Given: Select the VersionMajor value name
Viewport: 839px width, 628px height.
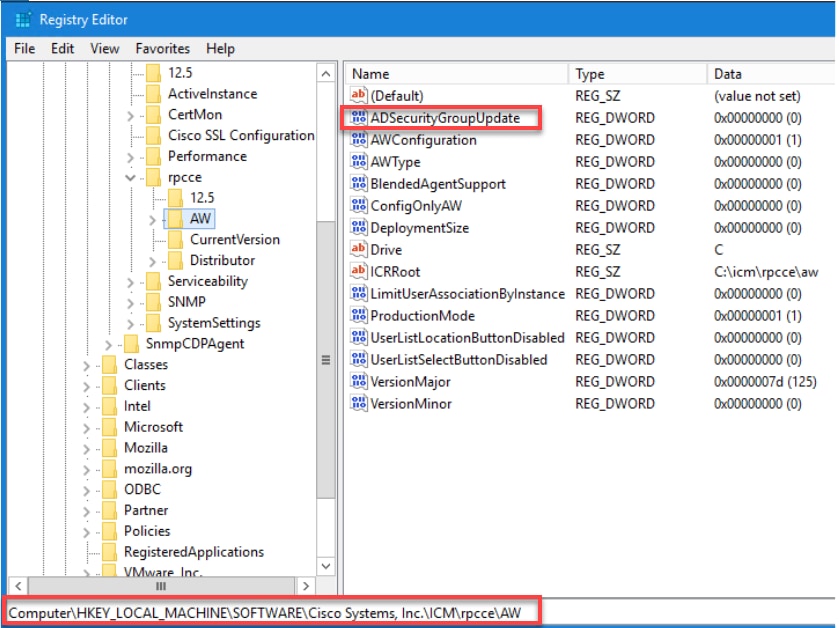Looking at the screenshot, I should [410, 381].
